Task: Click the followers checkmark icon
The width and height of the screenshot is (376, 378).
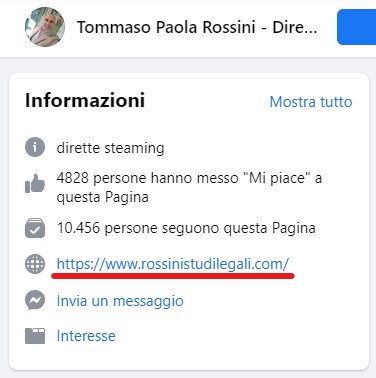Action: pyautogui.click(x=35, y=228)
